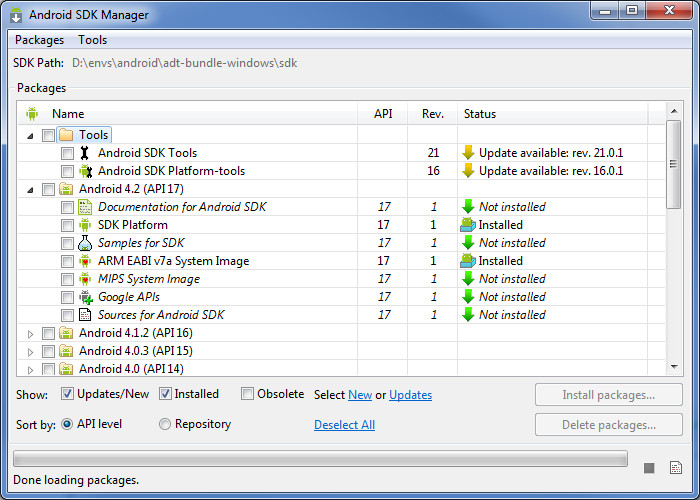The image size is (700, 500).
Task: Click the Updates selection link
Action: click(x=410, y=395)
